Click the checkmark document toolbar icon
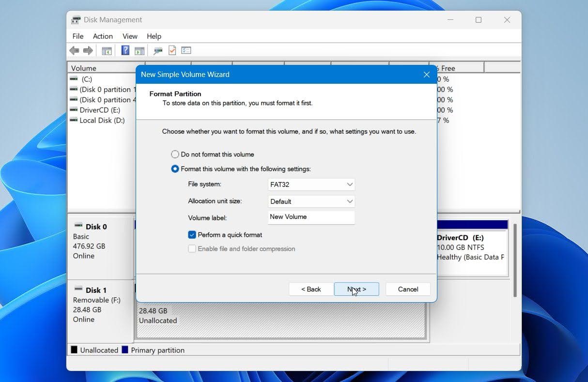 172,50
